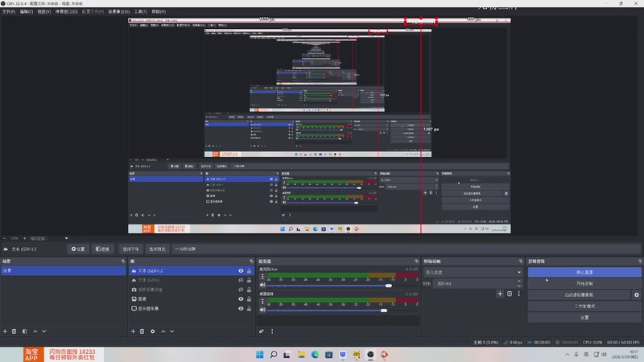Decrease transition duration with down stepper
The width and height of the screenshot is (644, 362).
click(519, 286)
